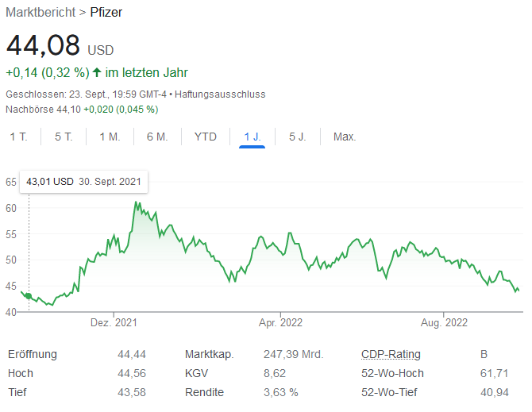This screenshot has width=532, height=412.
Task: Click the green upward trend arrow
Action: tap(97, 73)
